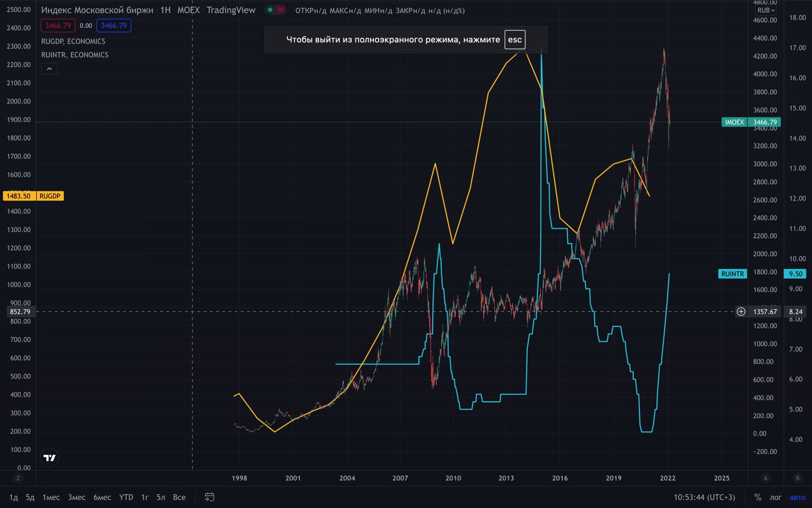Click the RUINTR price scale label
This screenshot has height=508, width=812.
pyautogui.click(x=732, y=274)
